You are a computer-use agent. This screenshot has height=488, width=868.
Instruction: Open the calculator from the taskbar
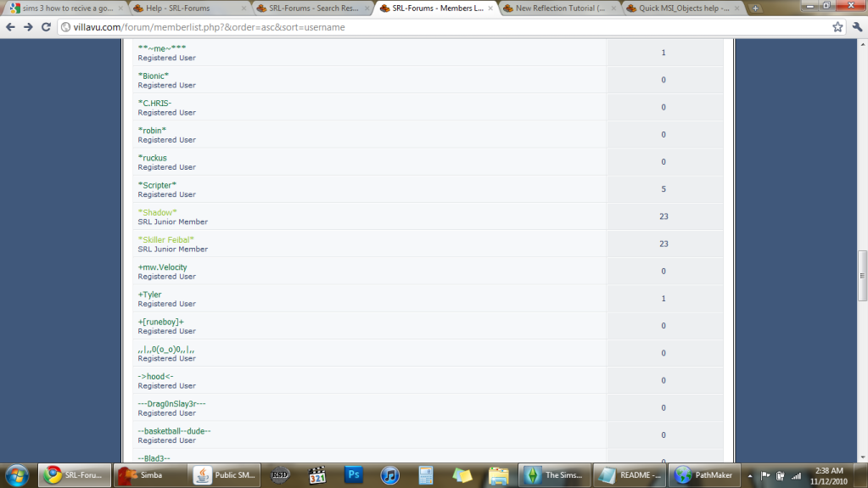coord(426,475)
